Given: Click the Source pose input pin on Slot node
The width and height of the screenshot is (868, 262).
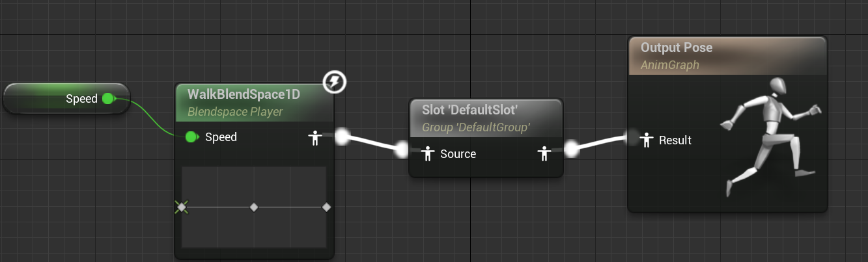Looking at the screenshot, I should [427, 154].
